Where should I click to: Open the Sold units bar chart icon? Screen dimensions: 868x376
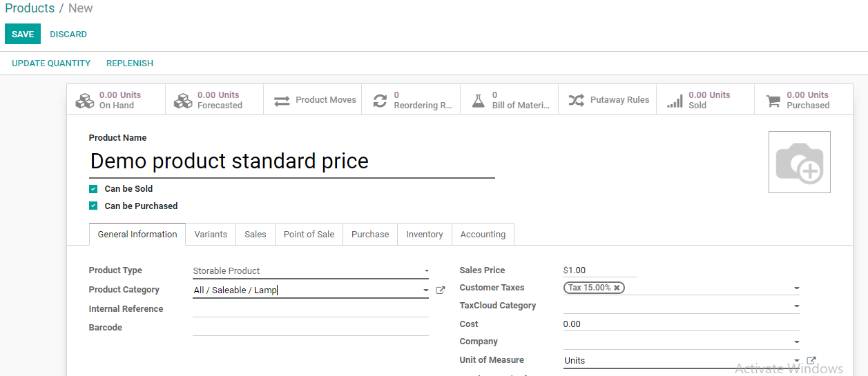tap(675, 101)
